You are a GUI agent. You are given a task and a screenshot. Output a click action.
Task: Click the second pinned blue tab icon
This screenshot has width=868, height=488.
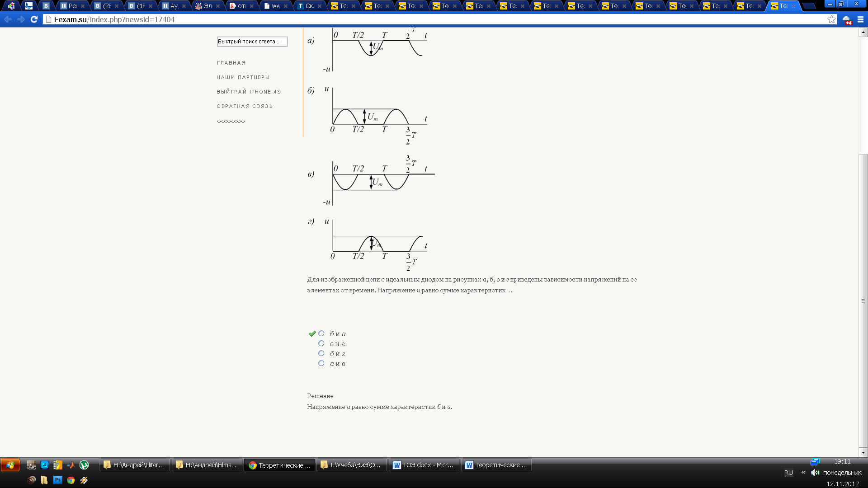point(29,6)
